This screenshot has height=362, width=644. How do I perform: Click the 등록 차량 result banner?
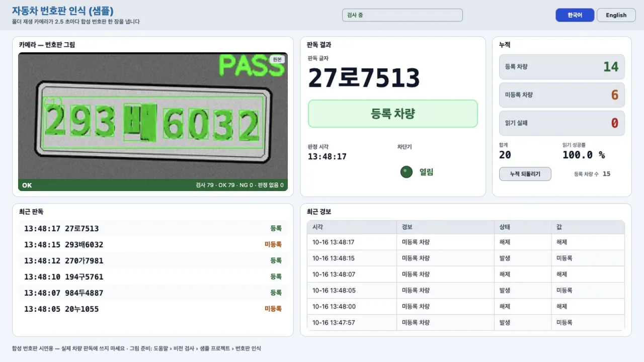pos(392,114)
